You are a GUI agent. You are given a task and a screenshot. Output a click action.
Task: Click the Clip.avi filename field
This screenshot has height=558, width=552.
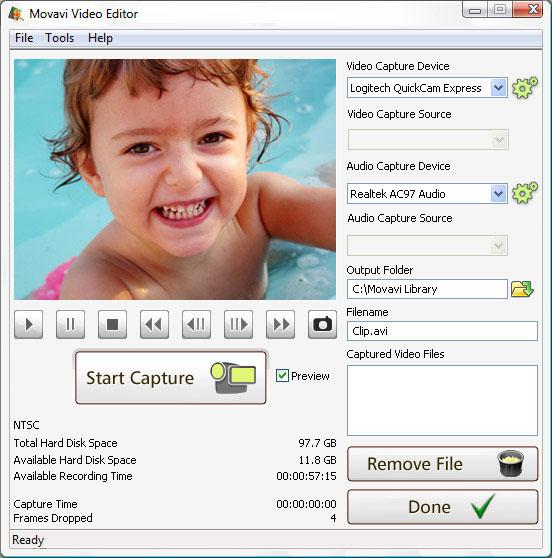(x=442, y=331)
